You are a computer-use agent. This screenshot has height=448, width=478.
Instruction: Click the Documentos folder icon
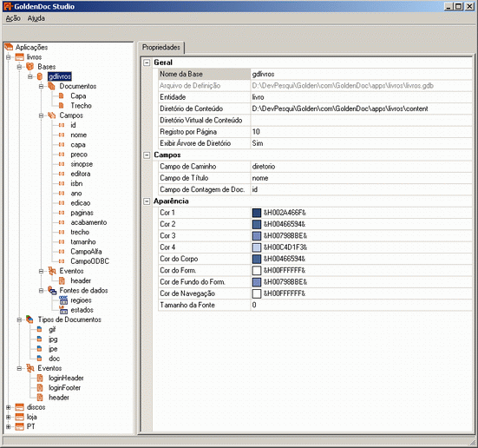tap(51, 86)
